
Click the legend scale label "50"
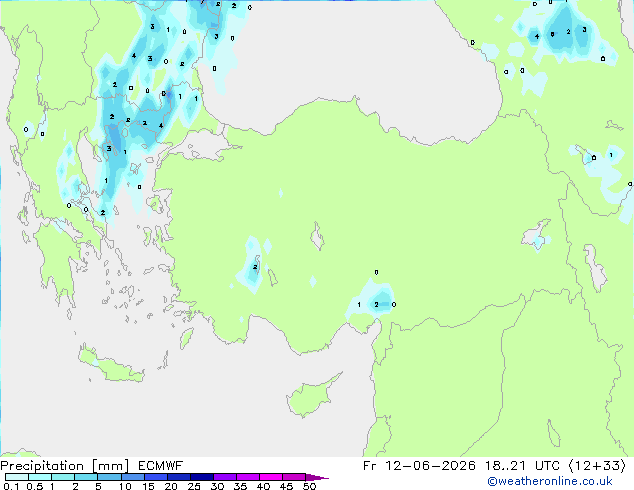(x=310, y=486)
